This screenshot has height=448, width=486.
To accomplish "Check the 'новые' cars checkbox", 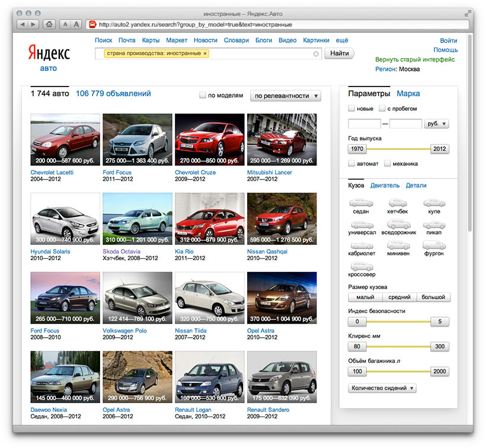I will 352,108.
